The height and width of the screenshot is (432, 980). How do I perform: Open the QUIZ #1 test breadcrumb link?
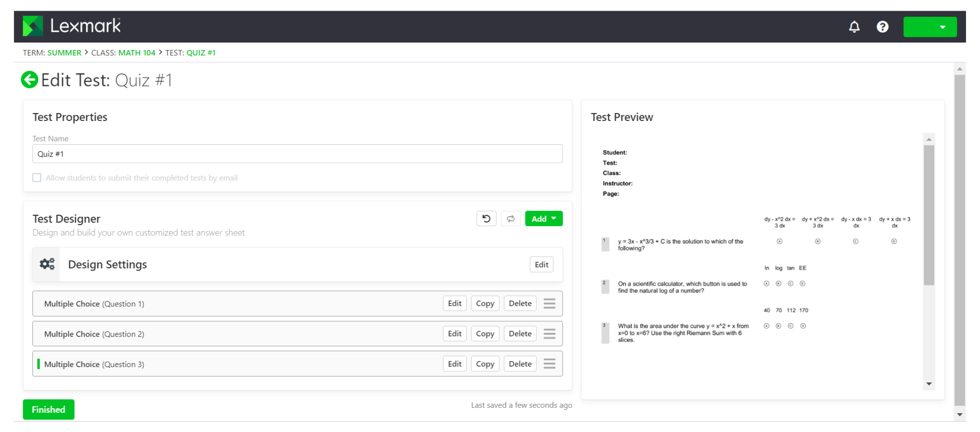(x=201, y=53)
